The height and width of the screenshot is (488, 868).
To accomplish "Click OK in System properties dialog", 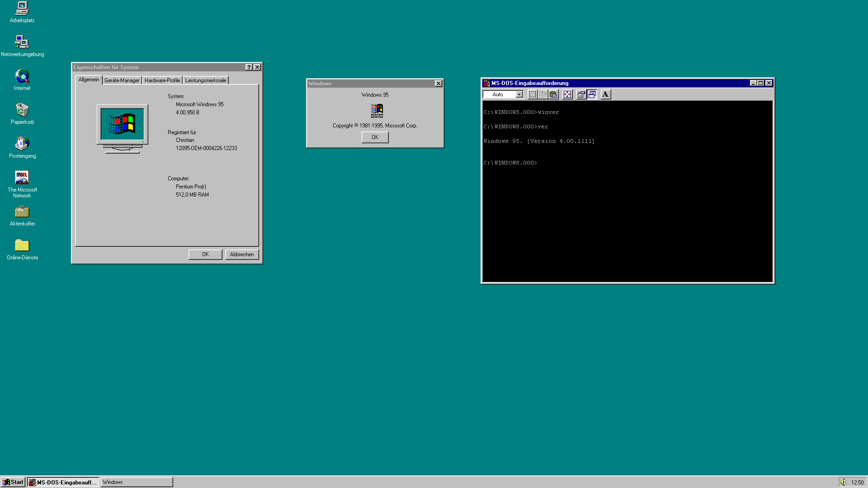I will [x=205, y=254].
